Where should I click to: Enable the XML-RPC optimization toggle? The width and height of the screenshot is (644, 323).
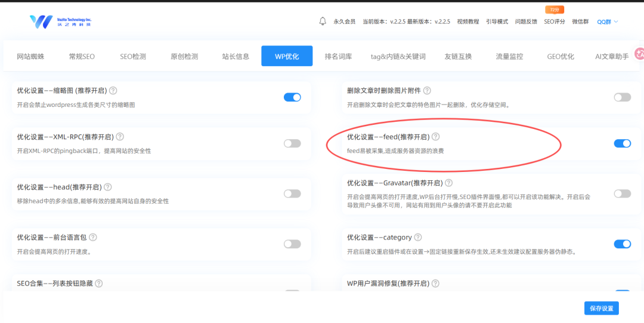click(292, 143)
